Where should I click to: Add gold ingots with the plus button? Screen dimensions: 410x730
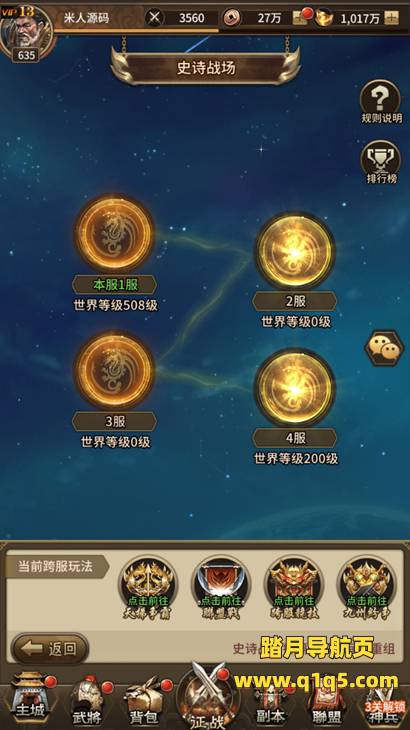[x=392, y=18]
